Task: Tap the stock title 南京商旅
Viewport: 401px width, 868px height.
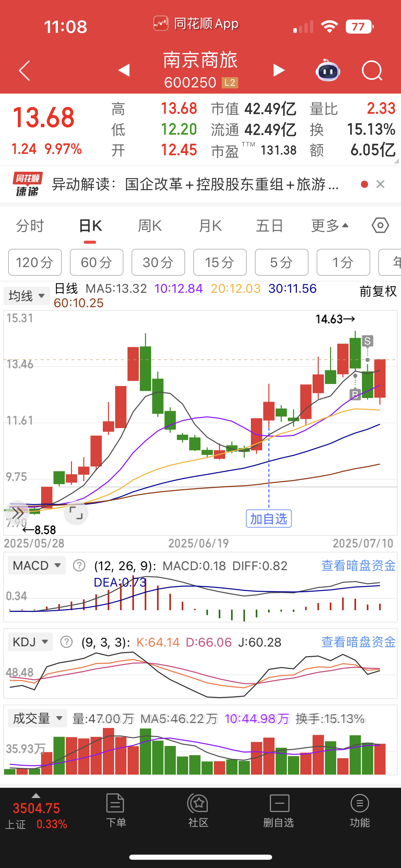Action: point(200,60)
